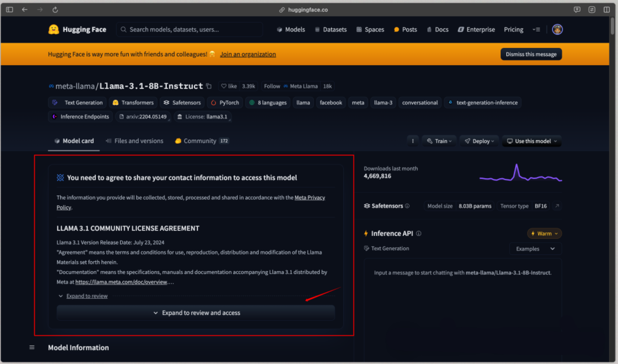The height and width of the screenshot is (364, 618).
Task: Open Enterprise in the navigation bar
Action: click(476, 29)
